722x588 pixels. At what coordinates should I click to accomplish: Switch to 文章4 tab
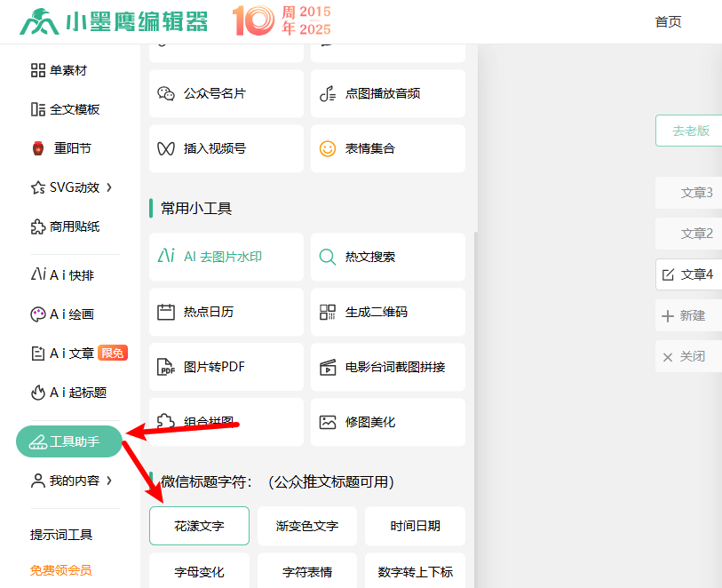(689, 274)
